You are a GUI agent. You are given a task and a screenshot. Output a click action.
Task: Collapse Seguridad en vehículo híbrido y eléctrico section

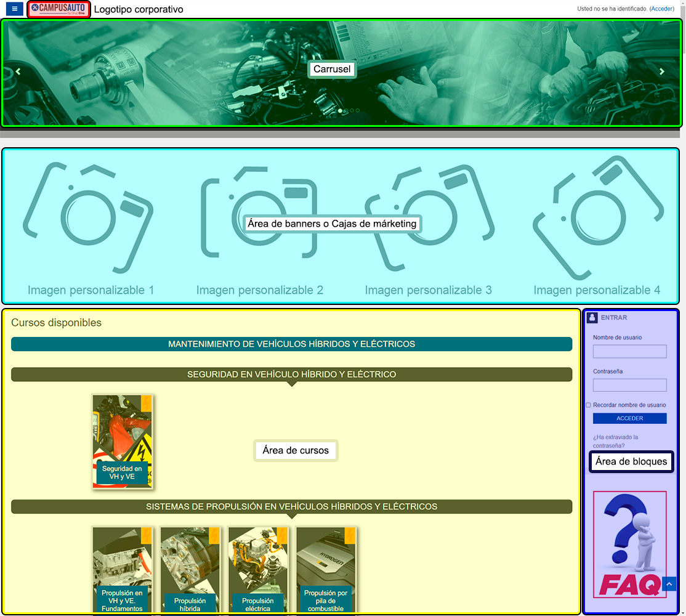pyautogui.click(x=291, y=375)
